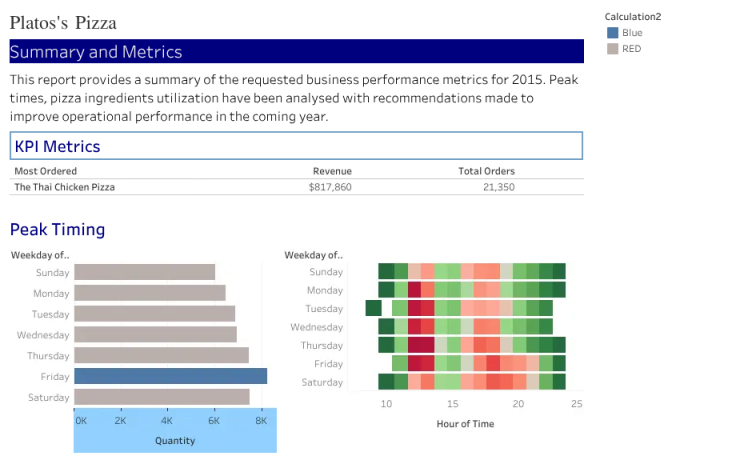Click the $817,860 revenue value
The height and width of the screenshot is (454, 736).
330,187
